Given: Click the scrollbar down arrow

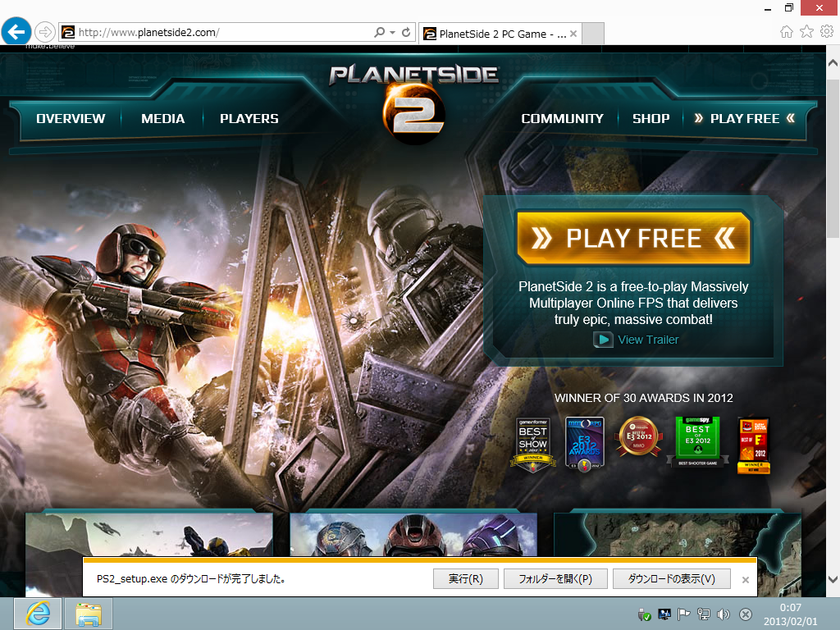Looking at the screenshot, I should click(833, 579).
